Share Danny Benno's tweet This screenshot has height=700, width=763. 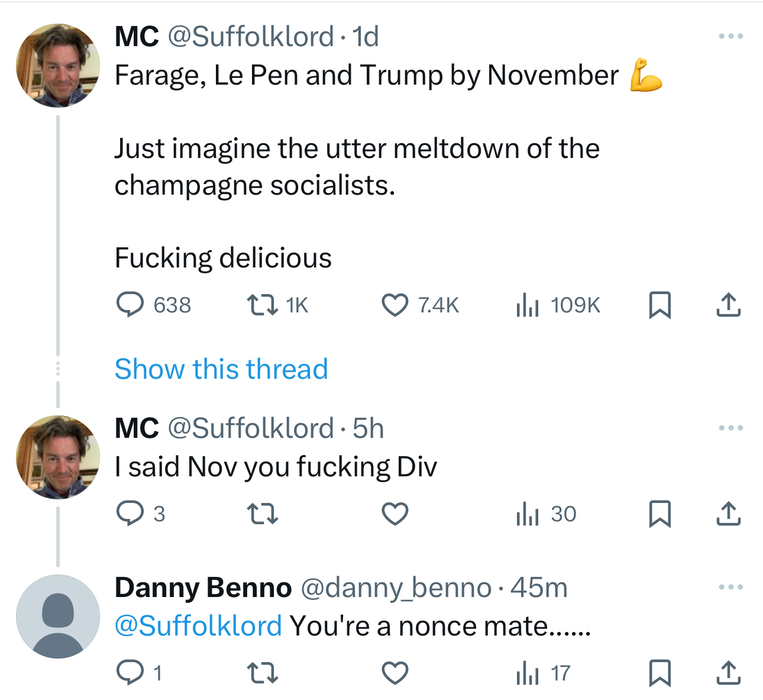[728, 673]
